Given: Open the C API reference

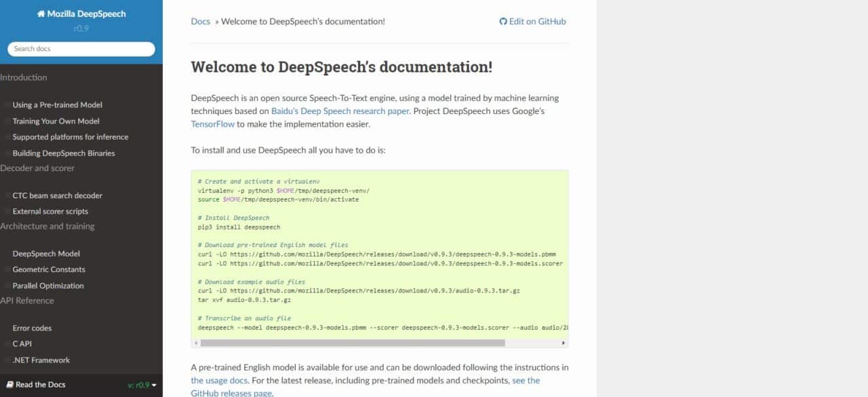Looking at the screenshot, I should point(22,344).
